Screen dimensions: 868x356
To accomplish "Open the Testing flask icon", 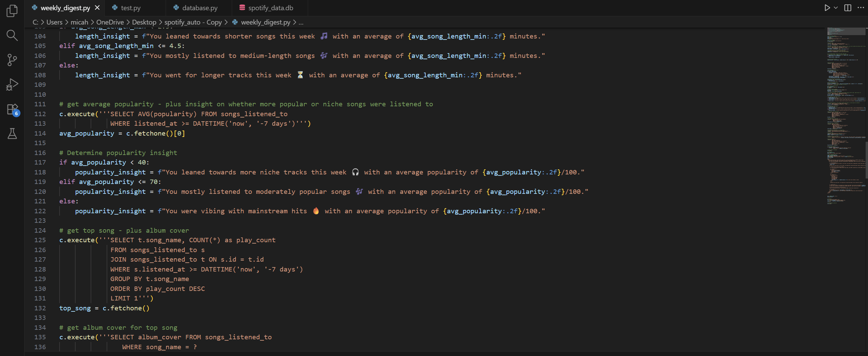I will 12,134.
